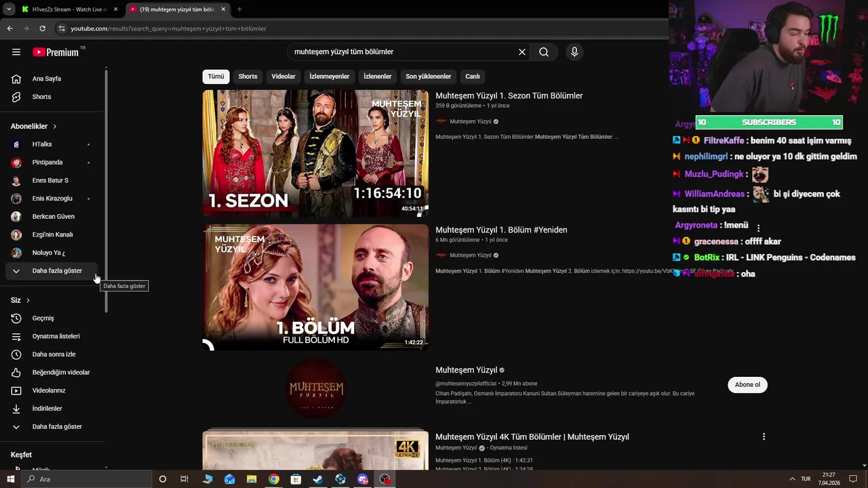The width and height of the screenshot is (868, 488).
Task: Open Daha sonra izle list
Action: [54, 354]
